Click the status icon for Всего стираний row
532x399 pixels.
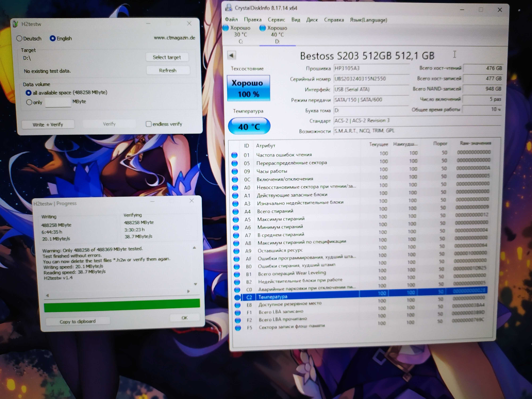(x=235, y=212)
